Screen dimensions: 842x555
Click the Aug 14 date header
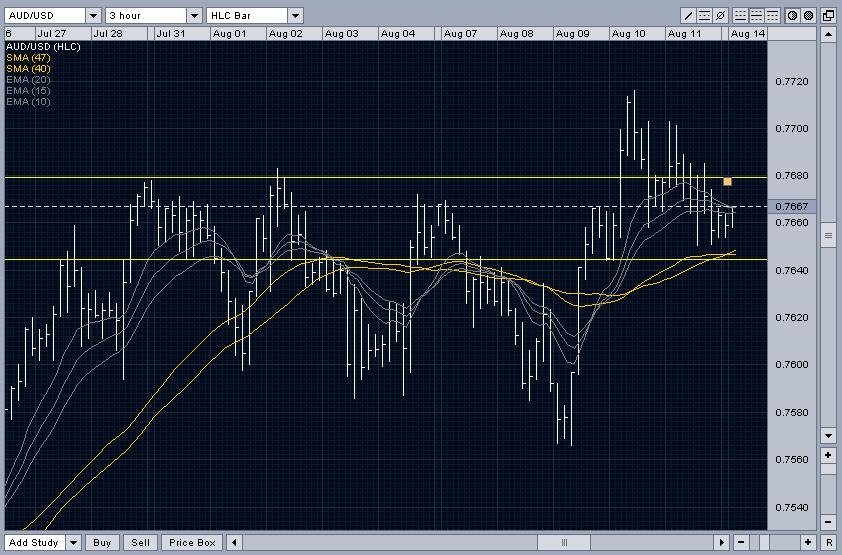[x=748, y=34]
